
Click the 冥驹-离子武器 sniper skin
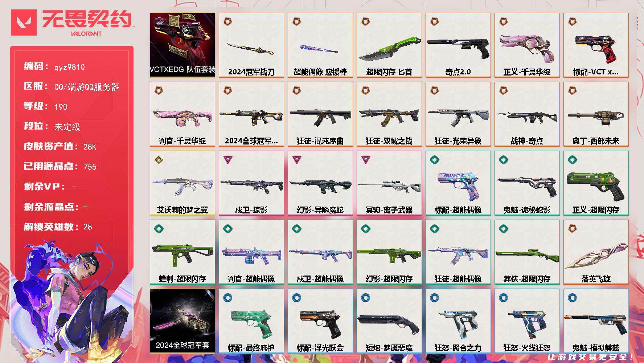pyautogui.click(x=389, y=183)
